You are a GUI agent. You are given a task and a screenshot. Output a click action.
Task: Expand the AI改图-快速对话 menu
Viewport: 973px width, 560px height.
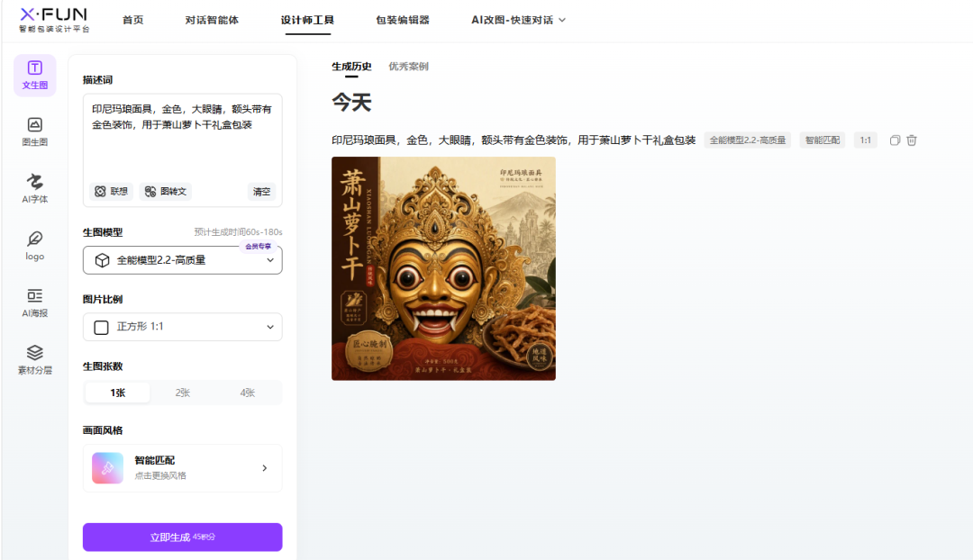(x=518, y=20)
